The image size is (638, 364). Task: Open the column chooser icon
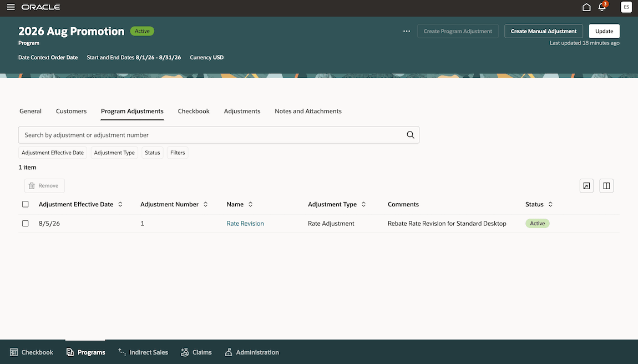(x=606, y=186)
